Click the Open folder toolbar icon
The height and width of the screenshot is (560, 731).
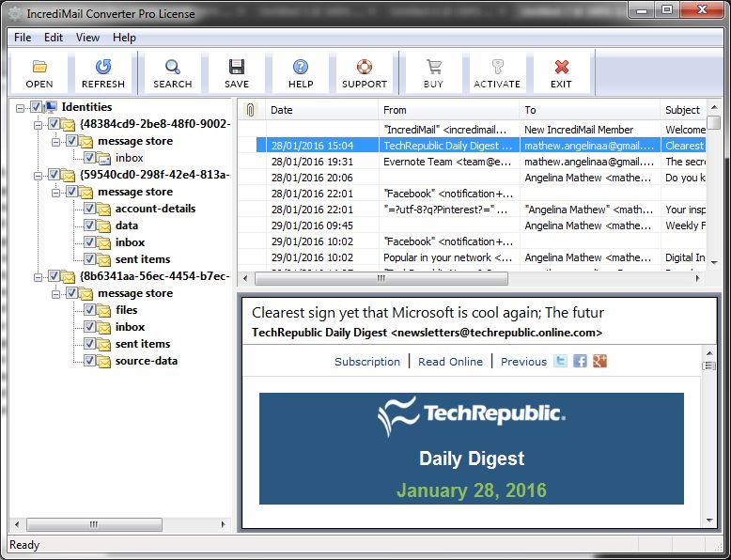pyautogui.click(x=39, y=72)
